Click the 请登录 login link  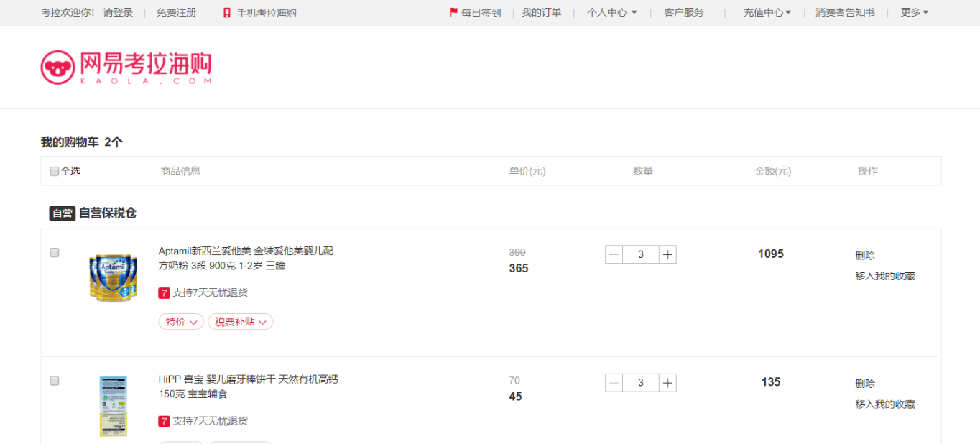119,13
